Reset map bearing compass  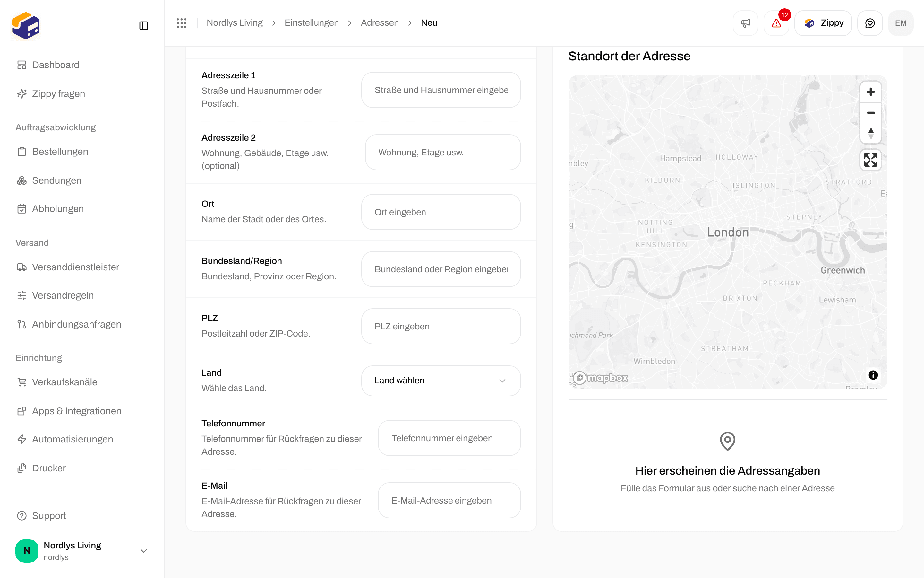click(870, 133)
